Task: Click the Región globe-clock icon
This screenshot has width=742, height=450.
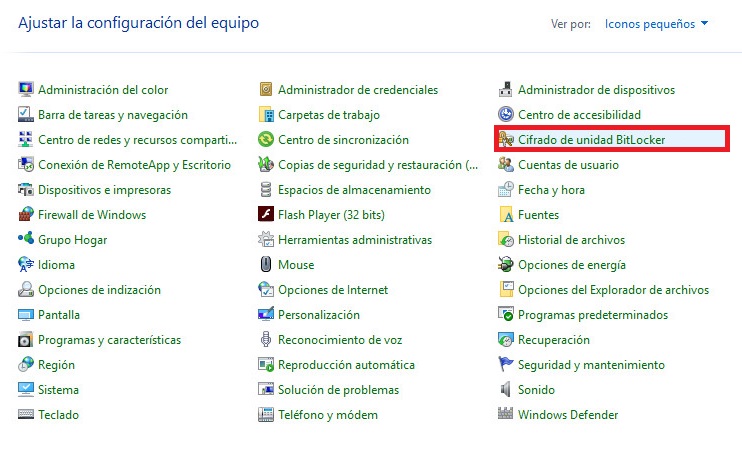Action: pos(26,364)
